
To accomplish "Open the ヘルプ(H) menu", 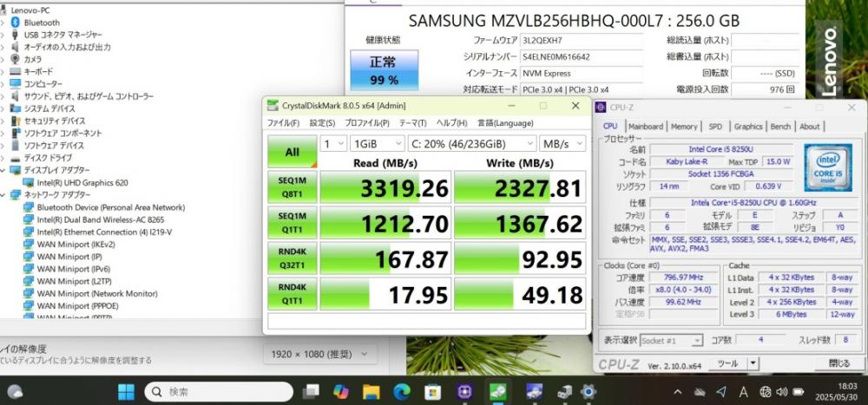I will 451,123.
